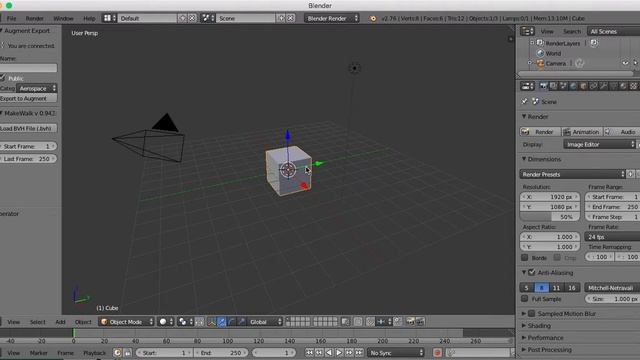
Task: Add a new scene with plus icon
Action: pos(281,18)
